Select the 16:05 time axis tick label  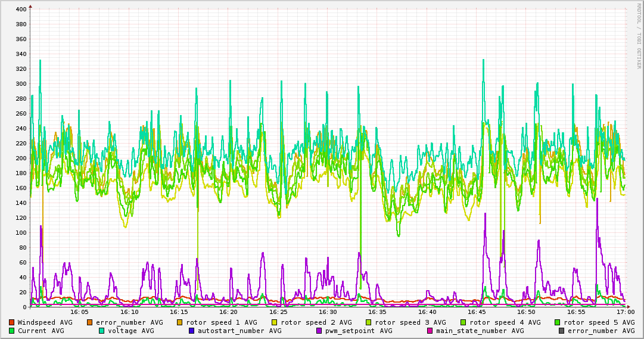click(80, 312)
